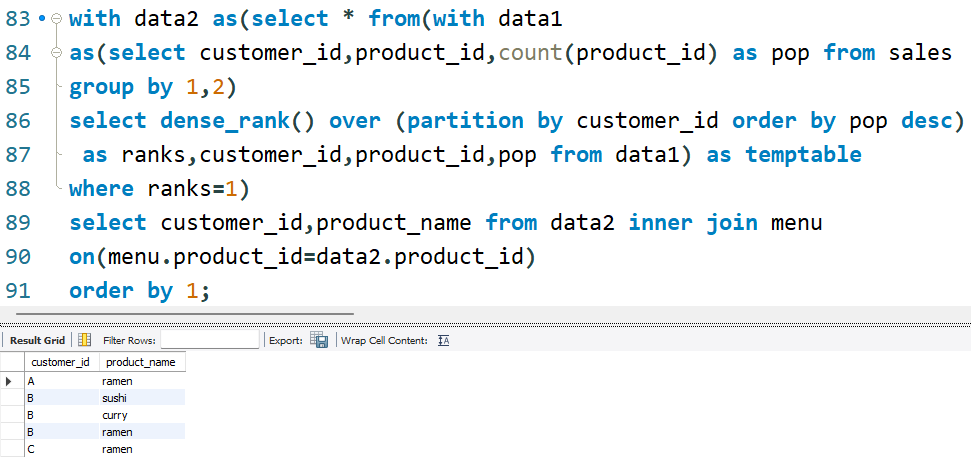Place cursor on temptable in line 87
Image resolution: width=971 pixels, height=461 pixels.
point(803,154)
